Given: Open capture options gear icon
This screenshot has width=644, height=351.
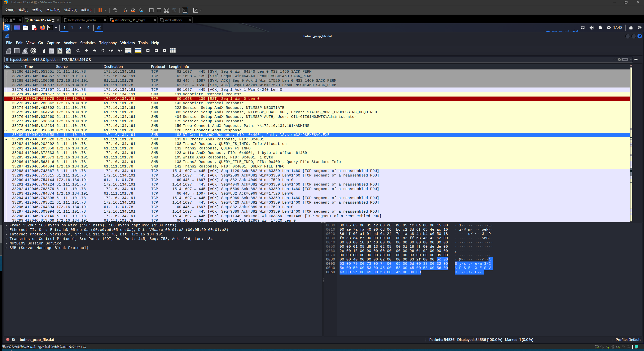Looking at the screenshot, I should click(33, 51).
